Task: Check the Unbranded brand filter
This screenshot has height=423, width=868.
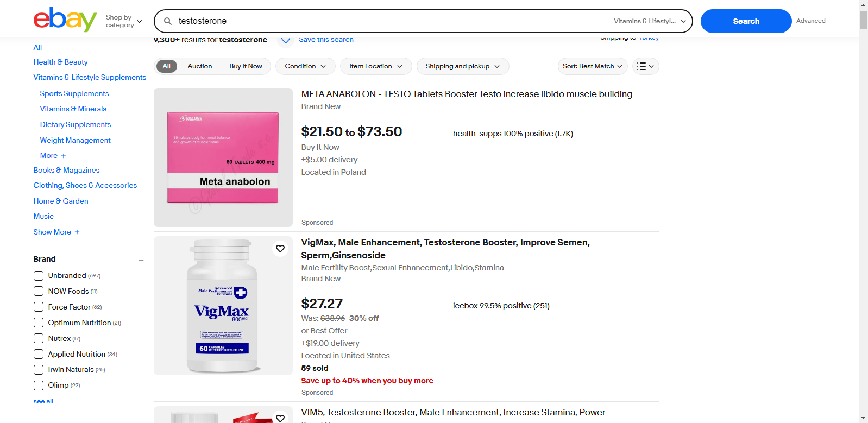Action: tap(39, 276)
